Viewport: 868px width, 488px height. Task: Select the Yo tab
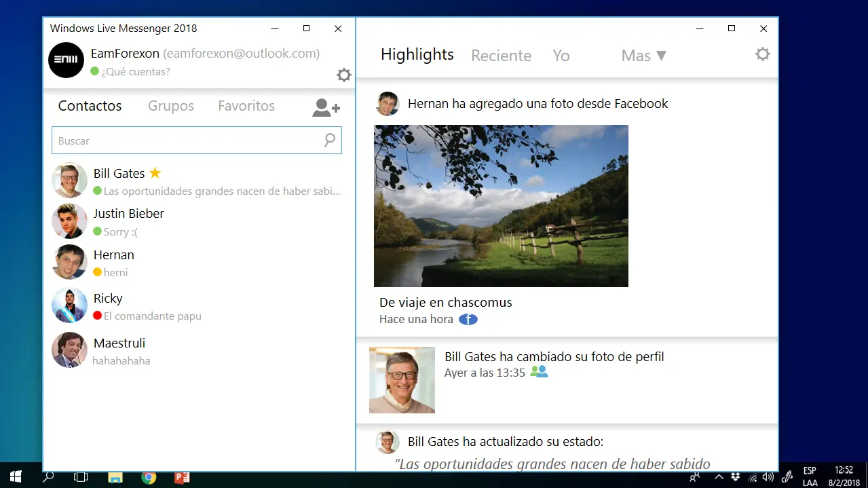click(561, 56)
